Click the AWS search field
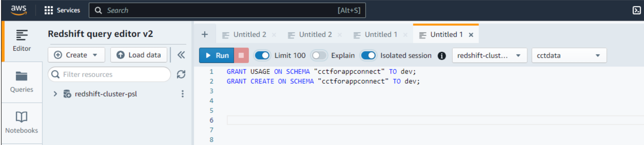644x145 pixels. tap(227, 10)
